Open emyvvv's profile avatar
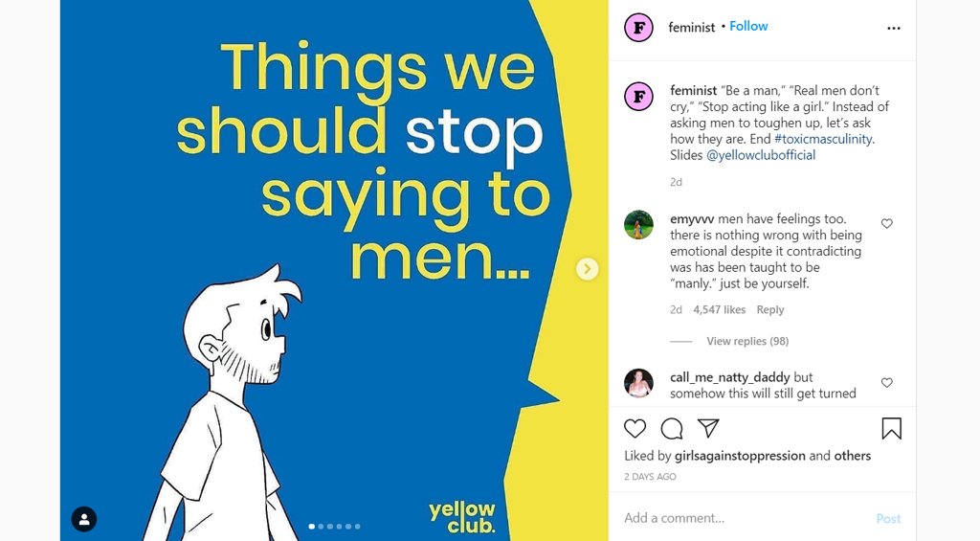The height and width of the screenshot is (541, 980). (638, 225)
